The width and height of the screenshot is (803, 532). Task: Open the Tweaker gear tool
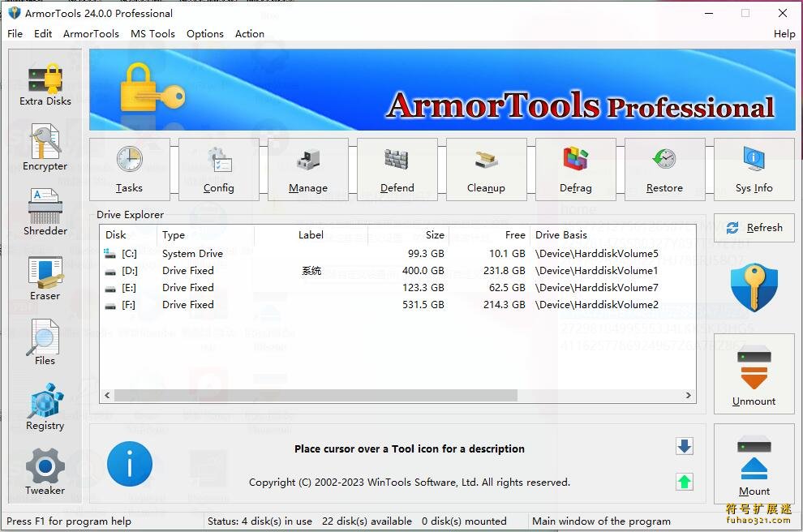45,472
